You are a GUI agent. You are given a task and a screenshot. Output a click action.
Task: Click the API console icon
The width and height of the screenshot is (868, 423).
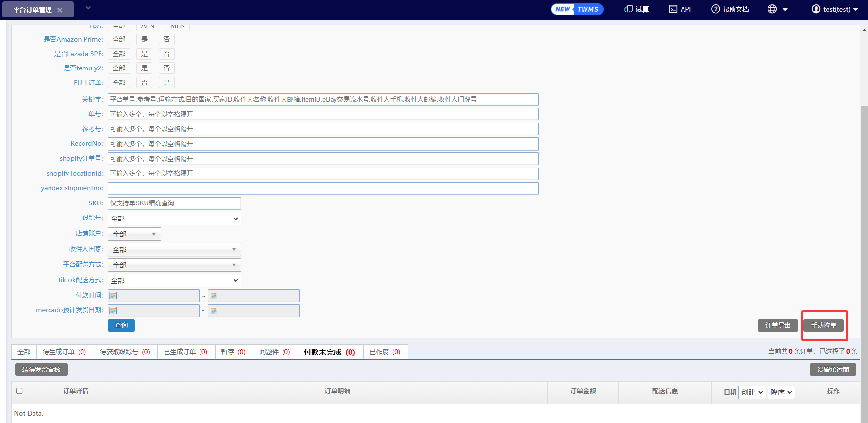[673, 9]
